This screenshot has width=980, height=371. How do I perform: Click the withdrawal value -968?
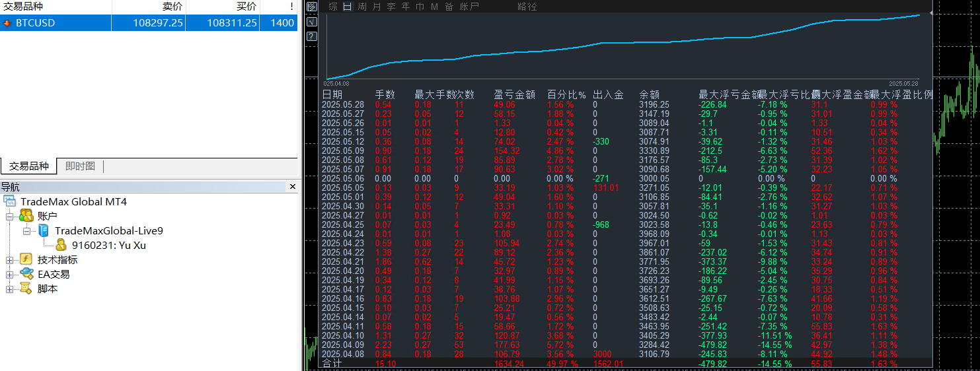(x=601, y=224)
